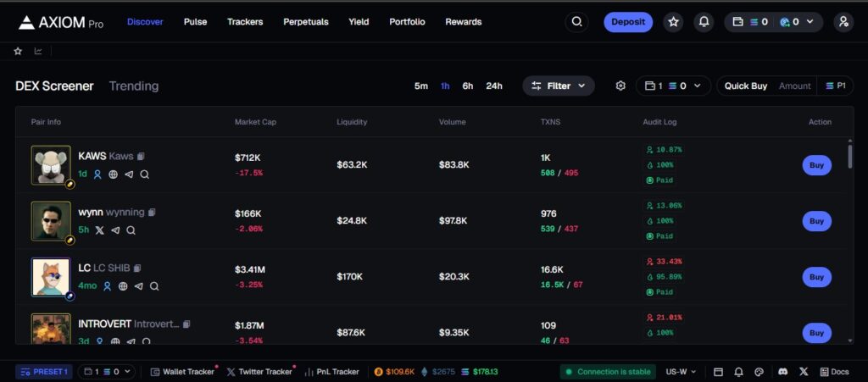Click the Quick Buy Amount input field
This screenshot has height=382, width=868.
pos(794,86)
